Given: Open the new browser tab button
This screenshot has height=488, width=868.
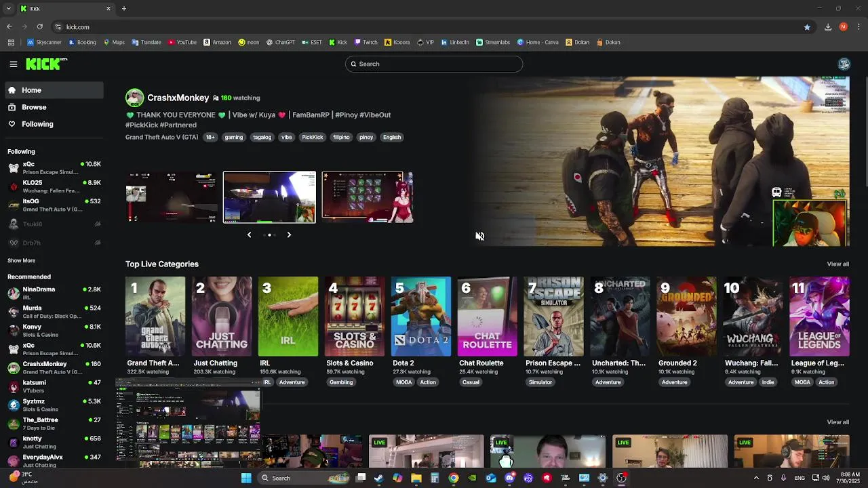Looking at the screenshot, I should point(124,9).
